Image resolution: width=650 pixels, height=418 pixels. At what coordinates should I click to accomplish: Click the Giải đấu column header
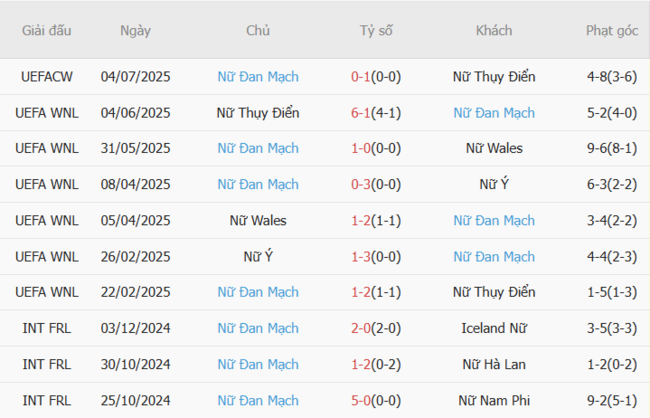[x=46, y=30]
